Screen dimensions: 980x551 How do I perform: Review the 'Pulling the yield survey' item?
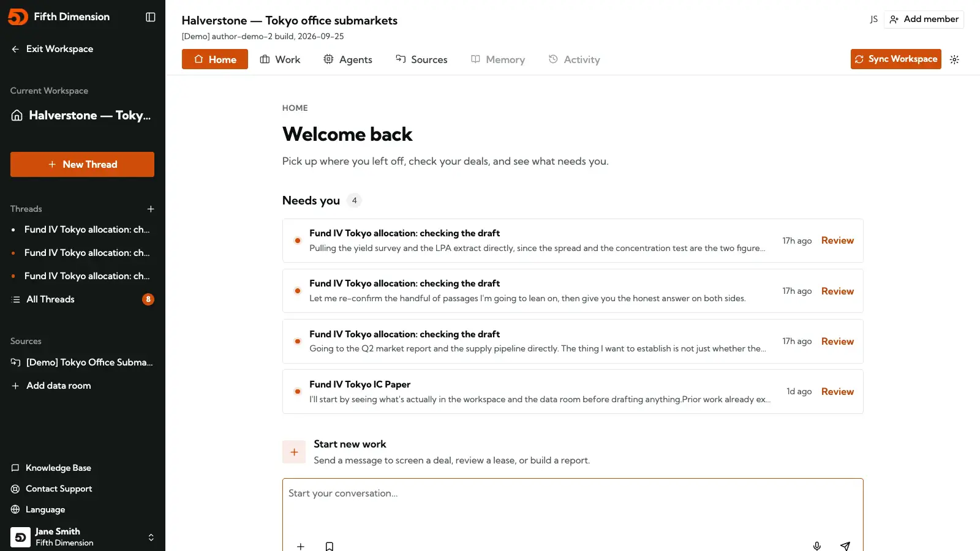coord(837,241)
